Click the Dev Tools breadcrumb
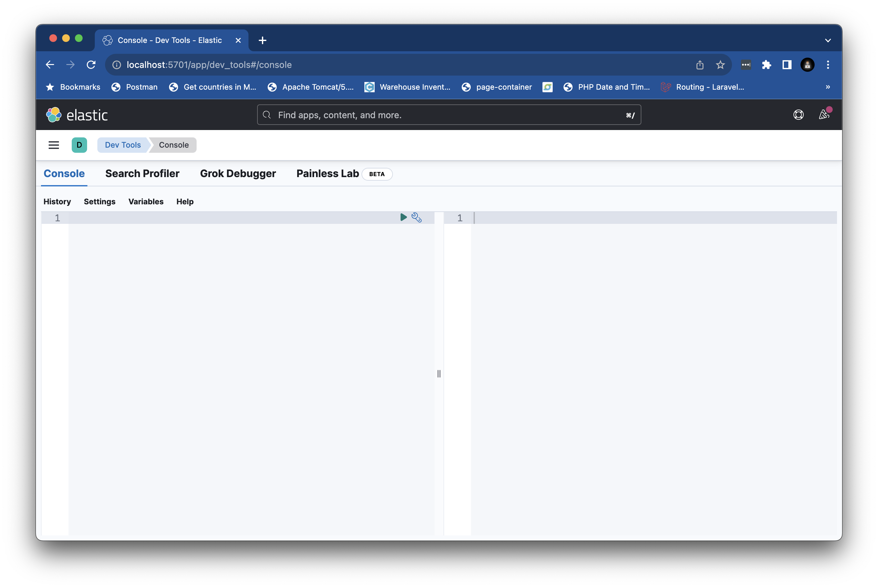The image size is (878, 588). 123,145
